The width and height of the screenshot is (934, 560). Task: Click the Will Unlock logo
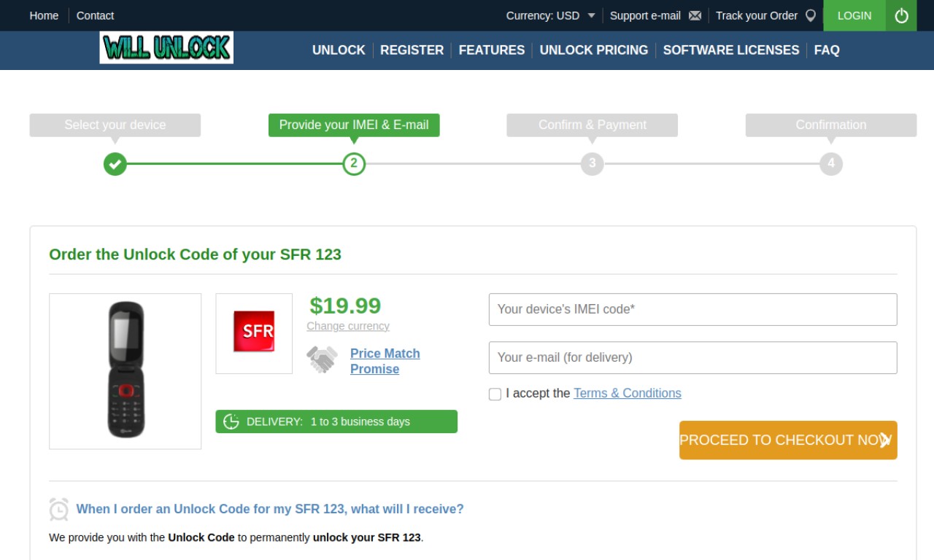click(x=166, y=47)
